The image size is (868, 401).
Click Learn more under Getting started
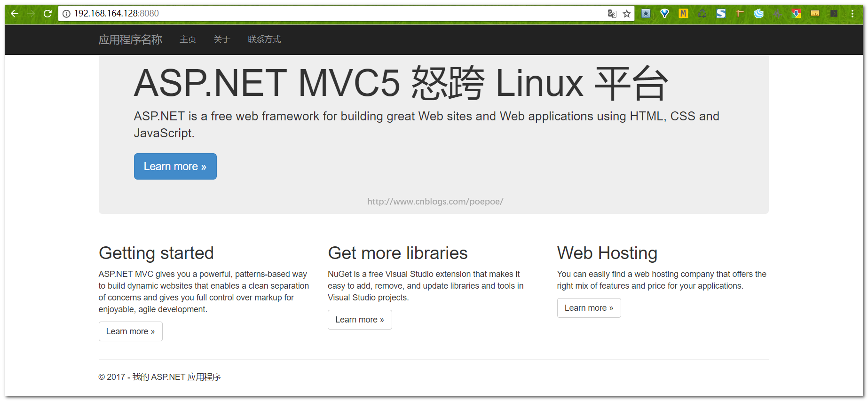point(130,331)
